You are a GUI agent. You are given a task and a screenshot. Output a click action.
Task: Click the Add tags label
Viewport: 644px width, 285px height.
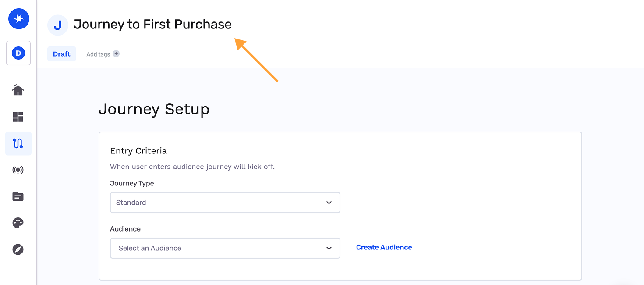(x=98, y=54)
